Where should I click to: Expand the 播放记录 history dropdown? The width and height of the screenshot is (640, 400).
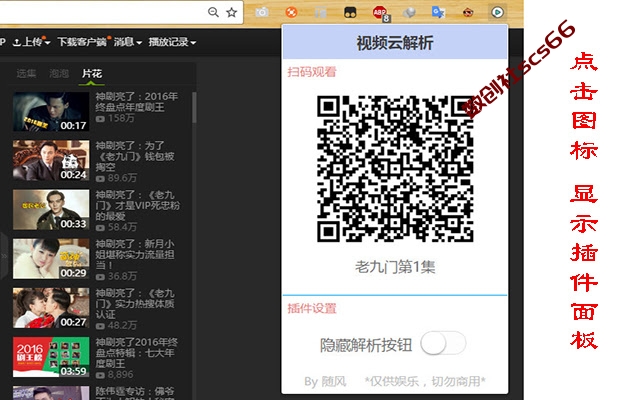(172, 42)
